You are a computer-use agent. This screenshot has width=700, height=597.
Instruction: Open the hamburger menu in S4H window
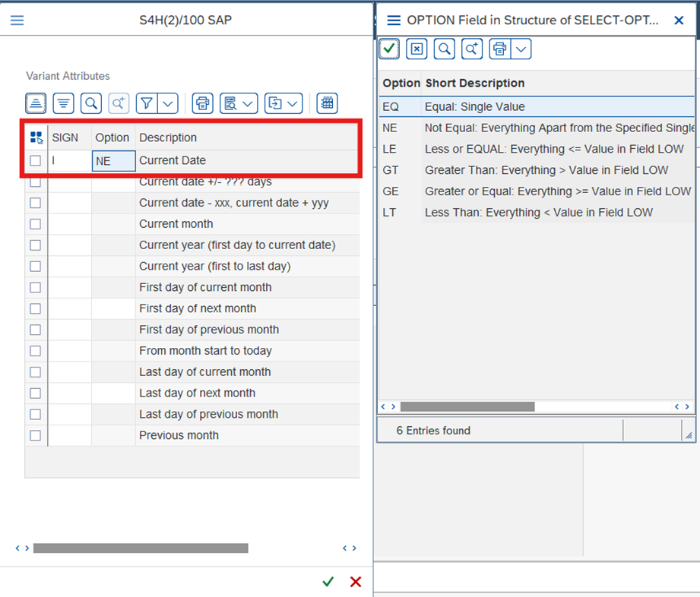point(17,21)
